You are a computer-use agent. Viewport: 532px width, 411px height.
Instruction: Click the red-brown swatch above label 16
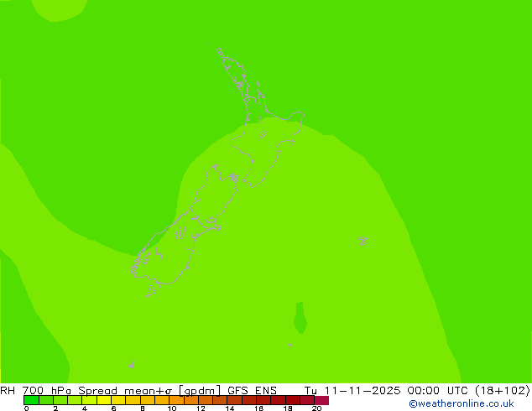(263, 400)
